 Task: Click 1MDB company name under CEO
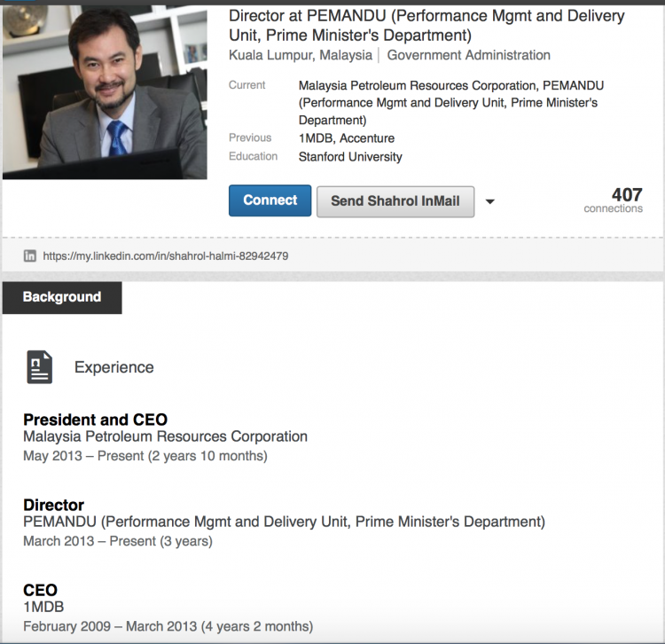(43, 607)
